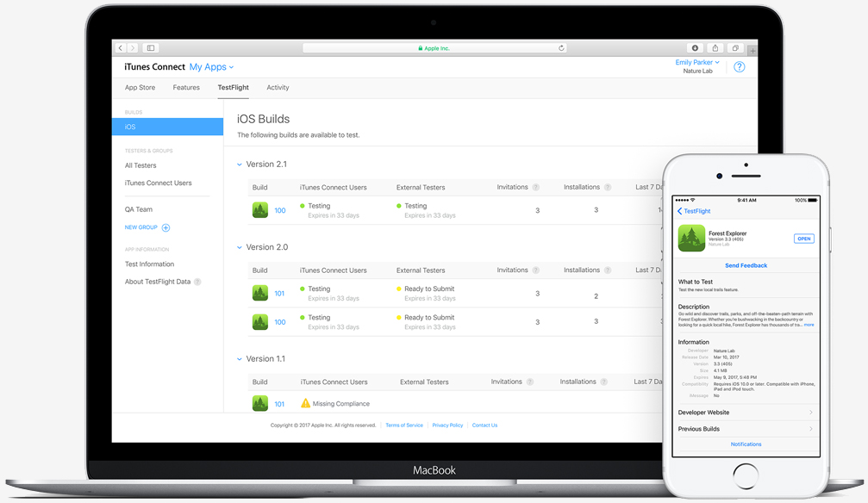
Task: Reload the page with the refresh icon
Action: tap(561, 48)
